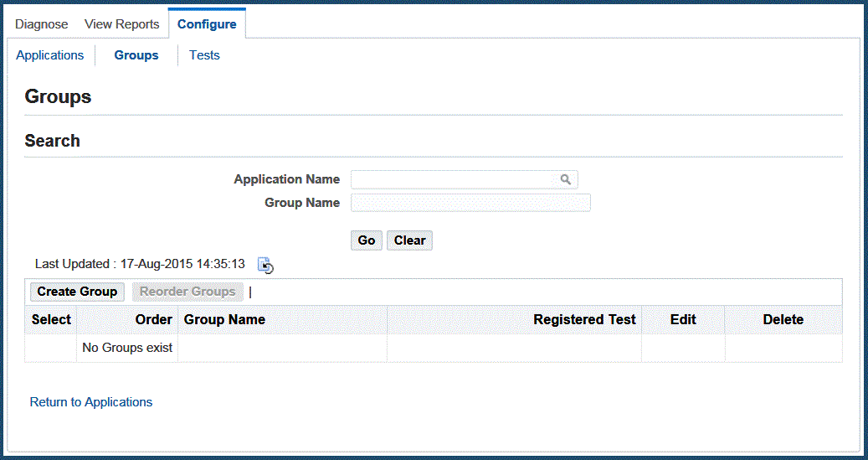Open the View Reports tab

coord(121,24)
